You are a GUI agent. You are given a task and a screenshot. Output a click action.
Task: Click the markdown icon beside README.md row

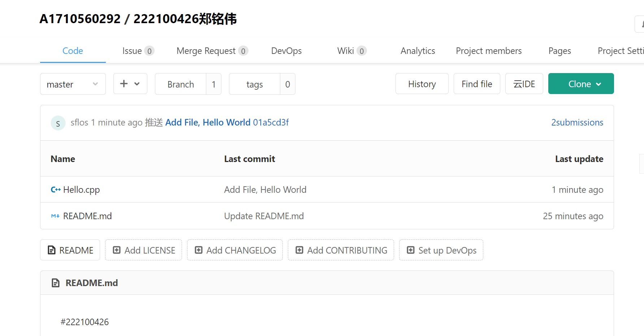tap(55, 216)
